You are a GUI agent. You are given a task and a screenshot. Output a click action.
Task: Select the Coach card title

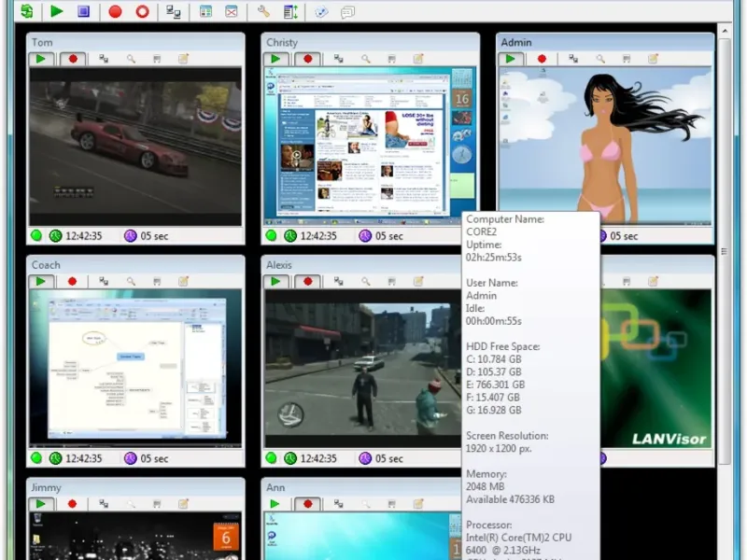tap(46, 265)
